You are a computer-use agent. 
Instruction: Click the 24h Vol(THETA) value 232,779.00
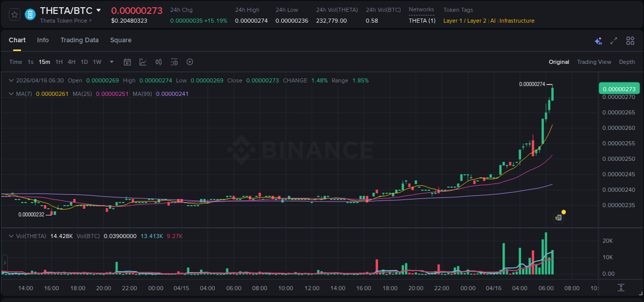coord(331,21)
